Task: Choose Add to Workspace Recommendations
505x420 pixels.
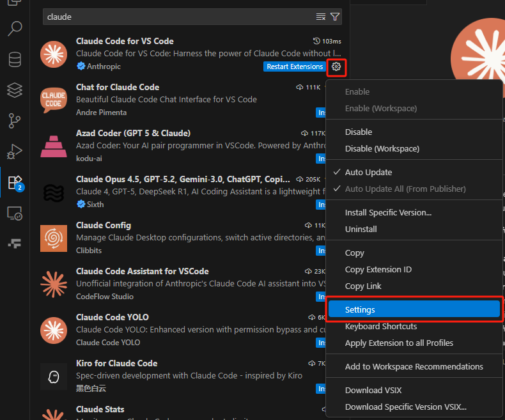Action: coord(414,366)
